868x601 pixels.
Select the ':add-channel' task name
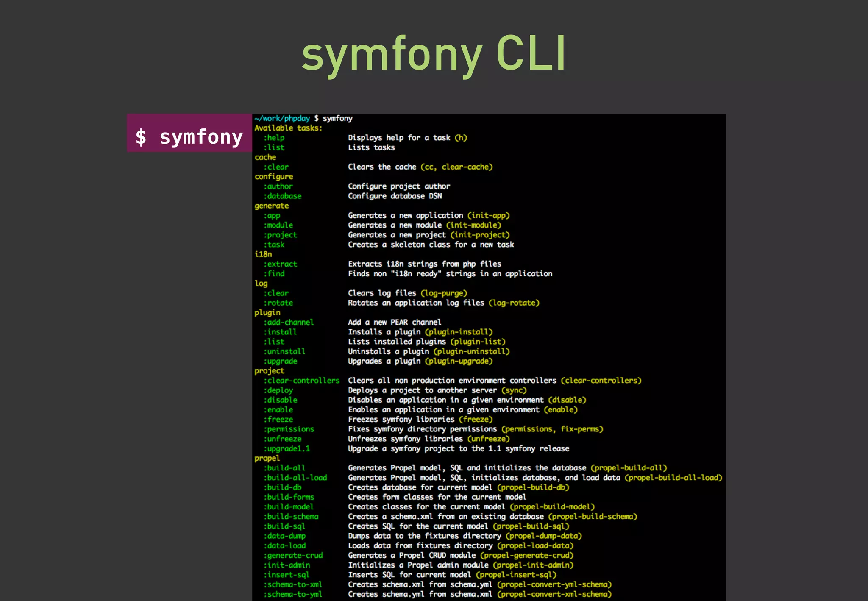(x=289, y=323)
